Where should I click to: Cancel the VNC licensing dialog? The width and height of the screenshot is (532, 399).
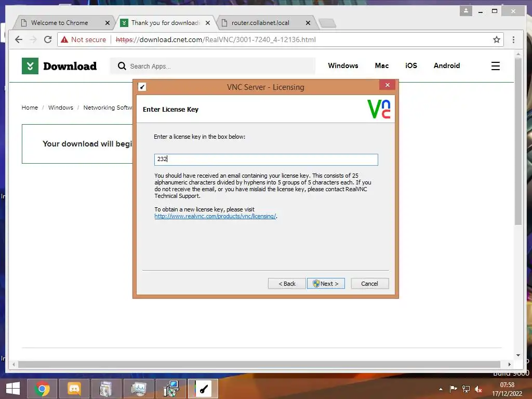[x=370, y=284]
